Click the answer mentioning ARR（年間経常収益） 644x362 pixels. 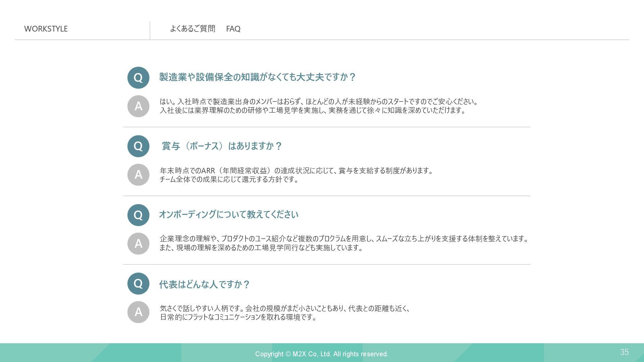click(x=297, y=175)
